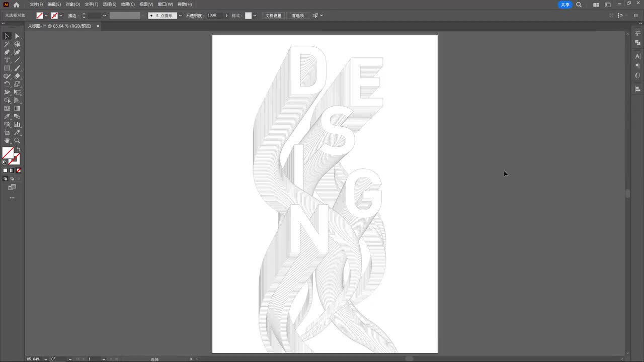Select the Rectangle tool
Viewport: 644px width, 362px height.
pos(7,68)
